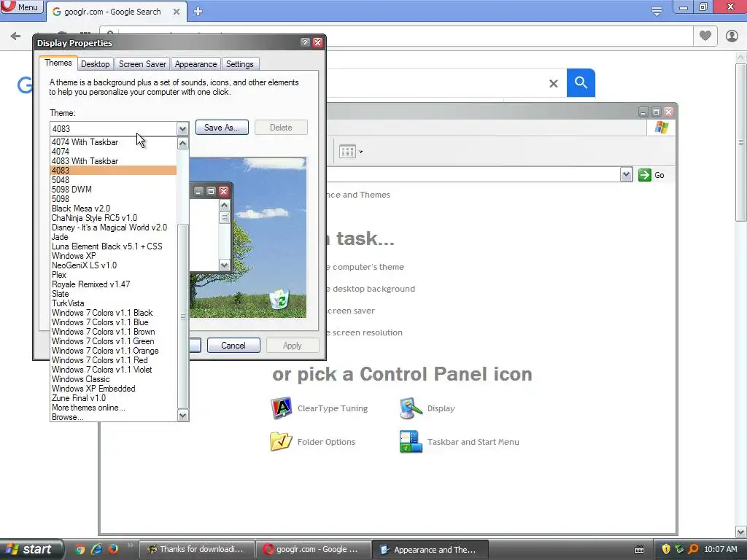
Task: Select Royale Remixed v1.47 theme
Action: pos(113,284)
